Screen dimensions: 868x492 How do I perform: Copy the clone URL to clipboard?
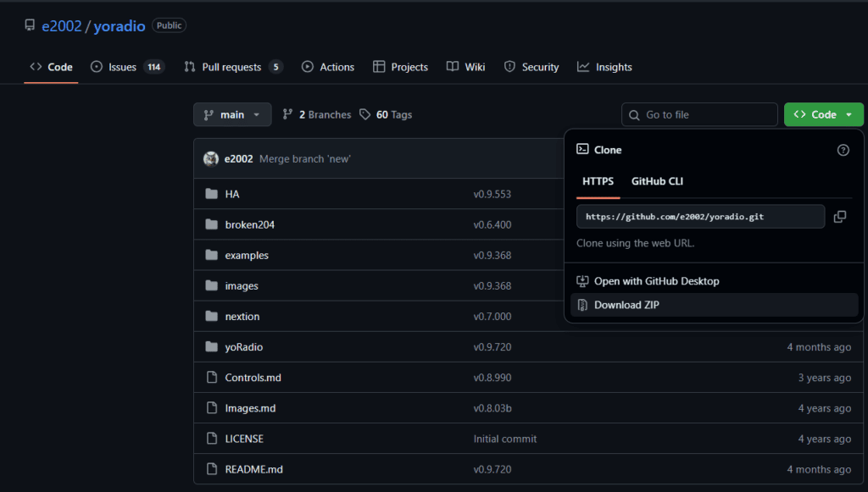coord(839,217)
